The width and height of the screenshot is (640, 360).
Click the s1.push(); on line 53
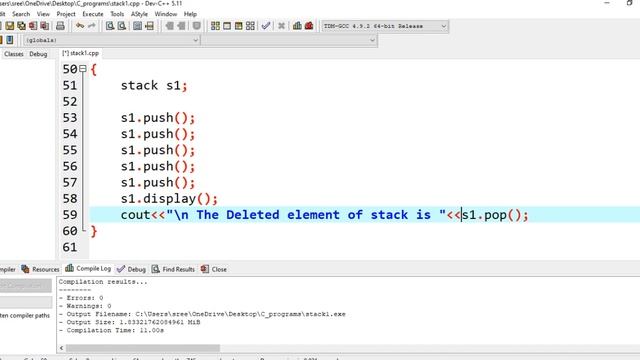click(x=158, y=118)
